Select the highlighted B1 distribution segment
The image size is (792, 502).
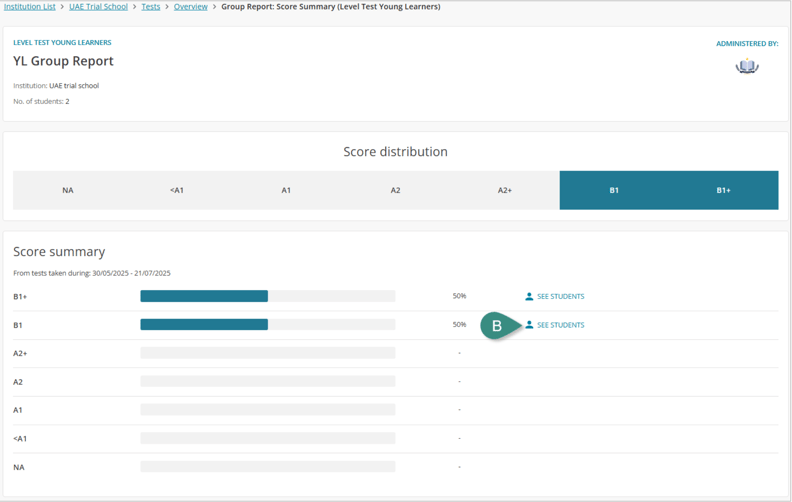(614, 190)
